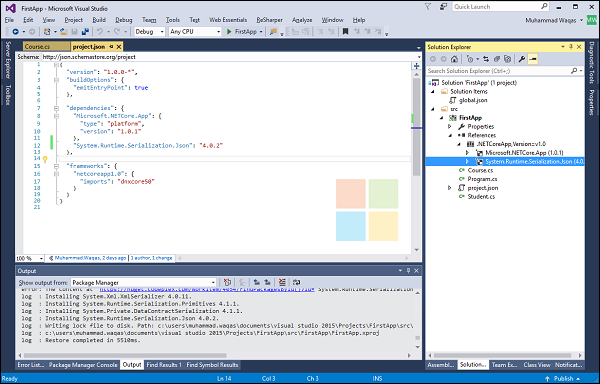Open the Debug configuration dropdown
Viewport: 600px width, 384px height.
pyautogui.click(x=149, y=32)
